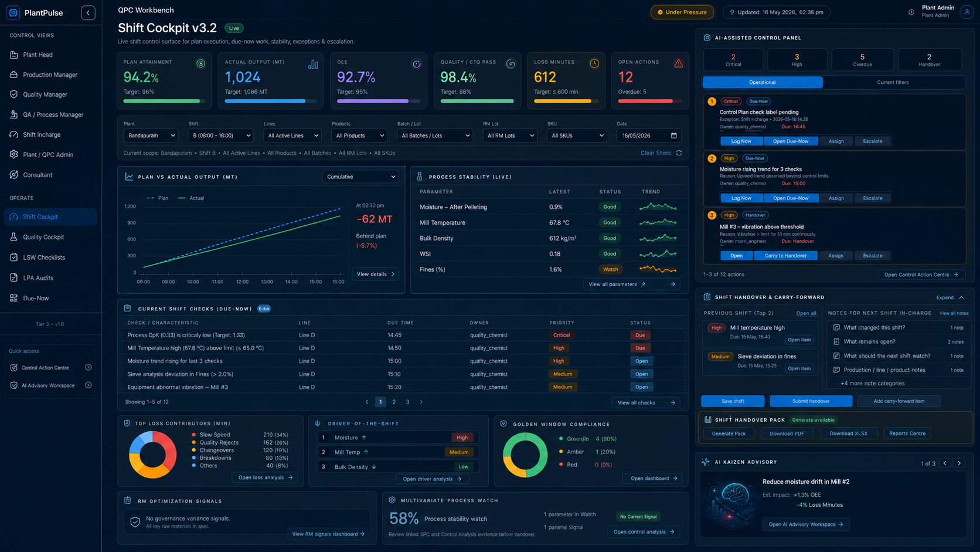This screenshot has width=980, height=552.
Task: Click Generate Pack button
Action: click(x=729, y=434)
